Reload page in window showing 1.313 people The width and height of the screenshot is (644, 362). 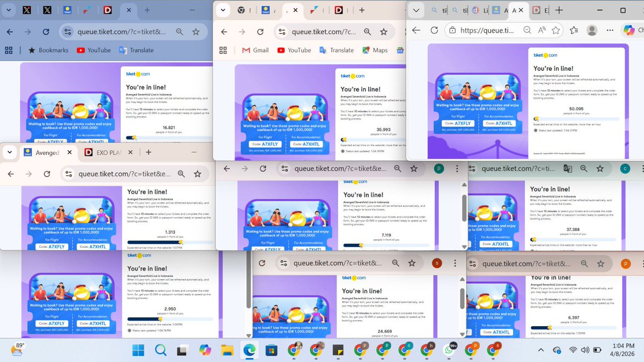coord(47,174)
